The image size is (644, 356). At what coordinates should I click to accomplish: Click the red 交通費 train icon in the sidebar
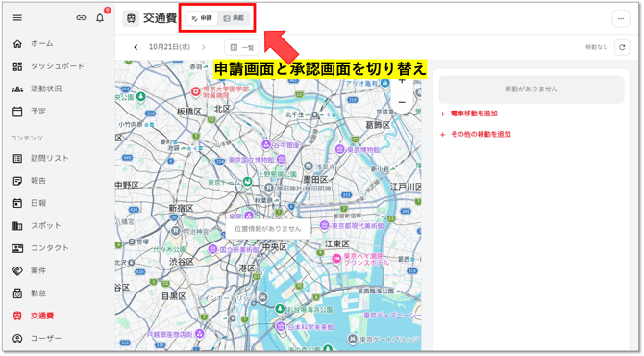tap(17, 316)
